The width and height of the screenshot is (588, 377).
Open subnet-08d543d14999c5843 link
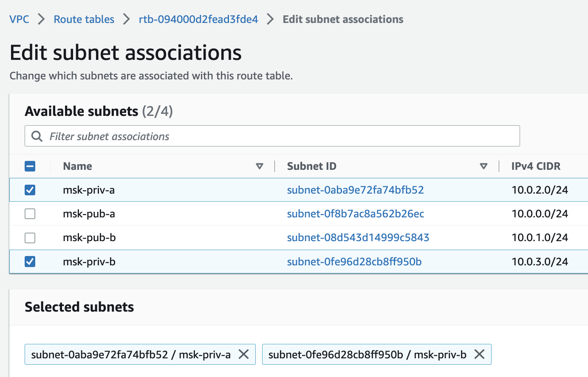[358, 238]
